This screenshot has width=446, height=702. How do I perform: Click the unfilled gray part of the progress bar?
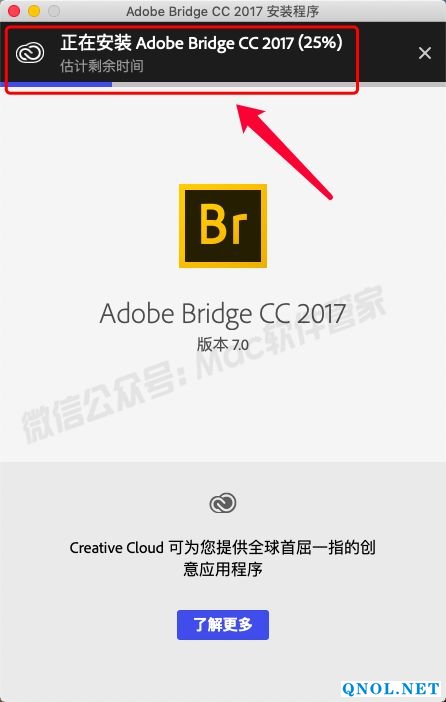[279, 84]
